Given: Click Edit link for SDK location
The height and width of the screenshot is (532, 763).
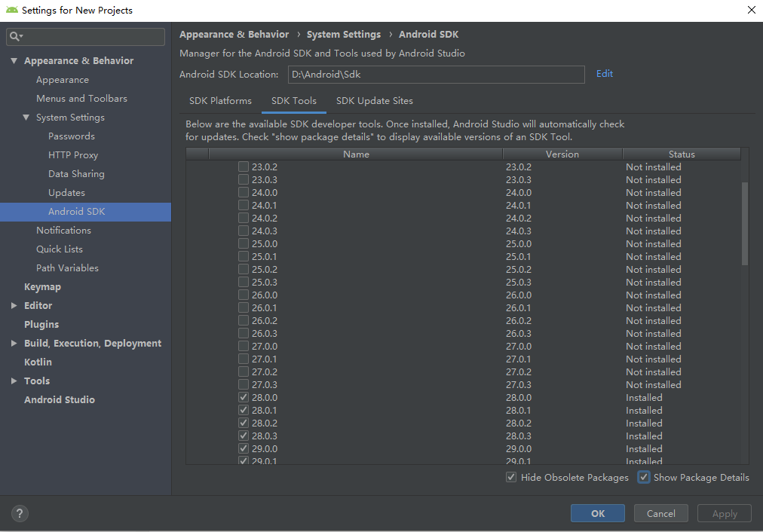Looking at the screenshot, I should [x=605, y=73].
